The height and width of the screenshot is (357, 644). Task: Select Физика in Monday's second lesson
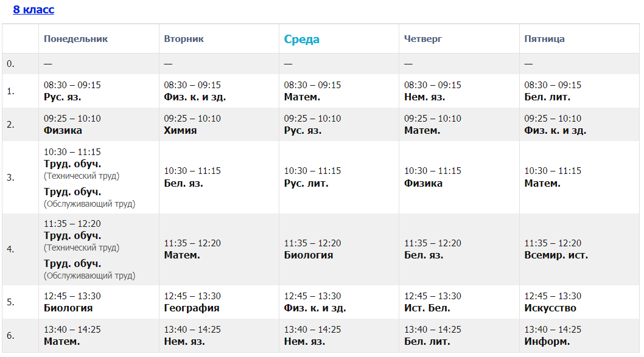pos(63,130)
